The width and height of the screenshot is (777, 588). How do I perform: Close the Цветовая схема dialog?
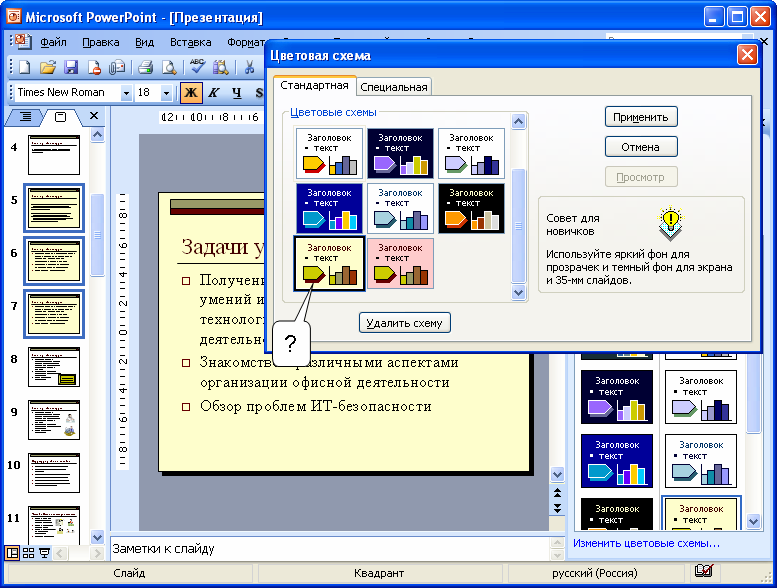point(747,55)
